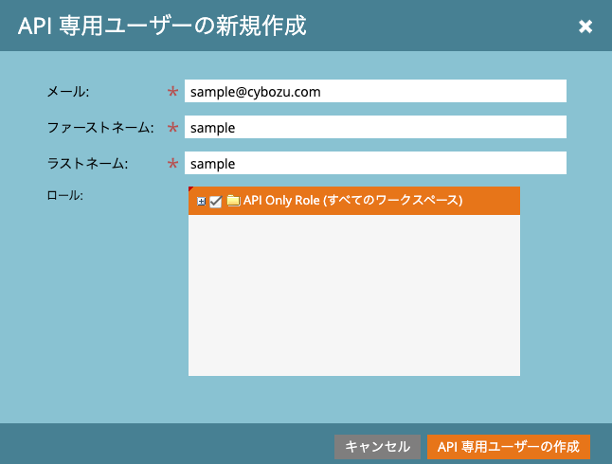
Task: Click the API Only Role folder icon
Action: tap(233, 201)
